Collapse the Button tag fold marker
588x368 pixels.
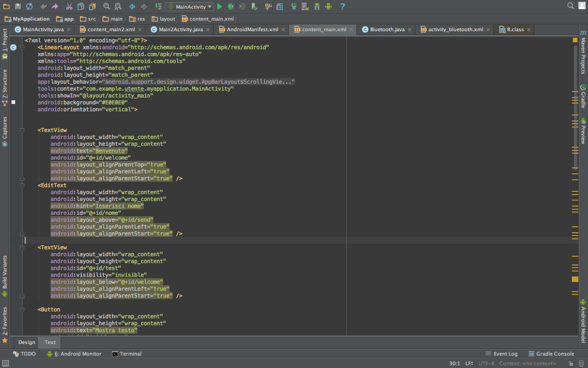[x=22, y=310]
